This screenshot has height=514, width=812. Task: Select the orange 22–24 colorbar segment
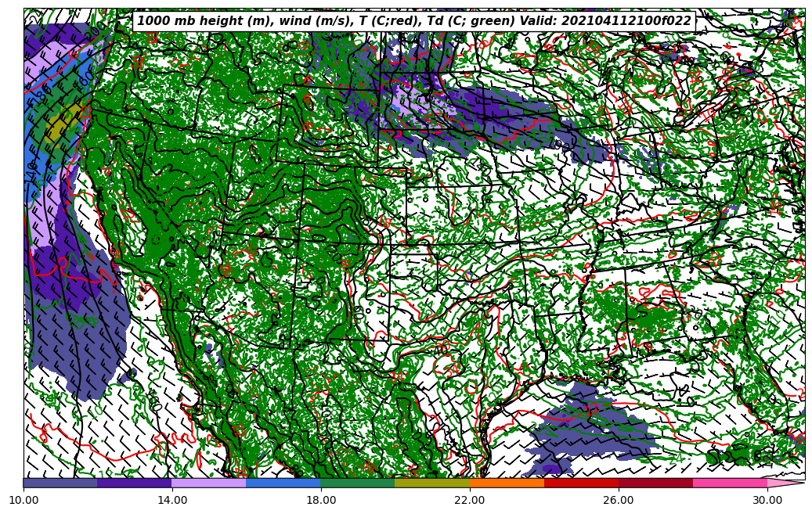[507, 483]
